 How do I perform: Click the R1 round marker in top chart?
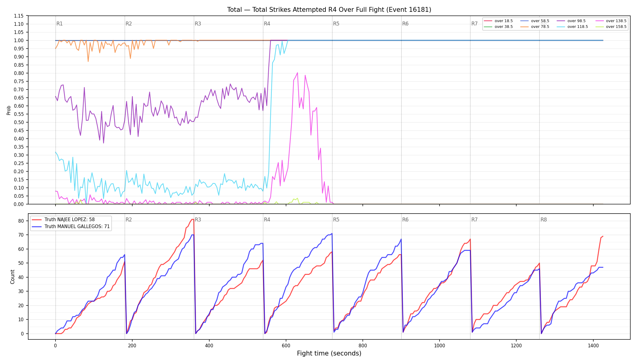[x=59, y=24]
